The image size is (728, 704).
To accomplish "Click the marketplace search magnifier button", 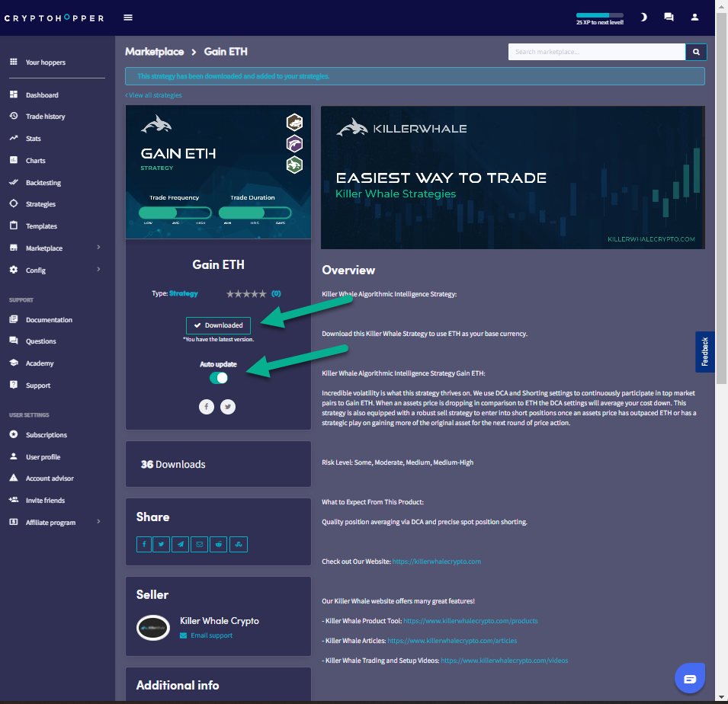I will point(696,52).
